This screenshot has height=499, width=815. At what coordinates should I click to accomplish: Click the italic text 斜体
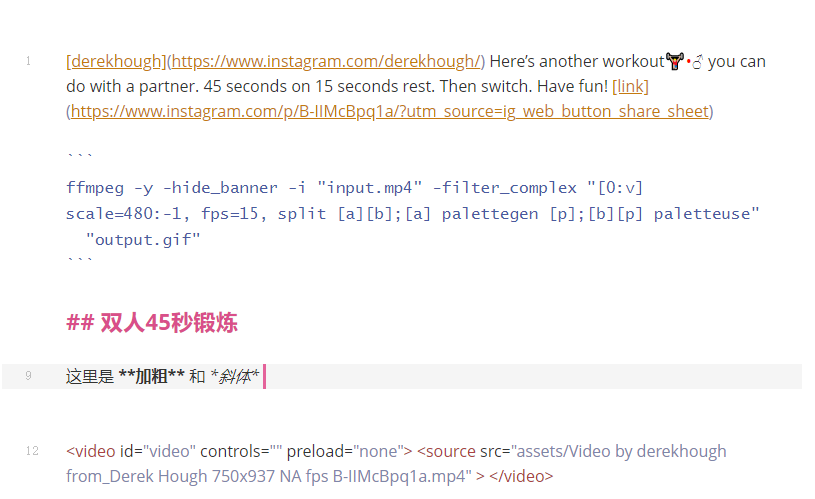click(234, 377)
